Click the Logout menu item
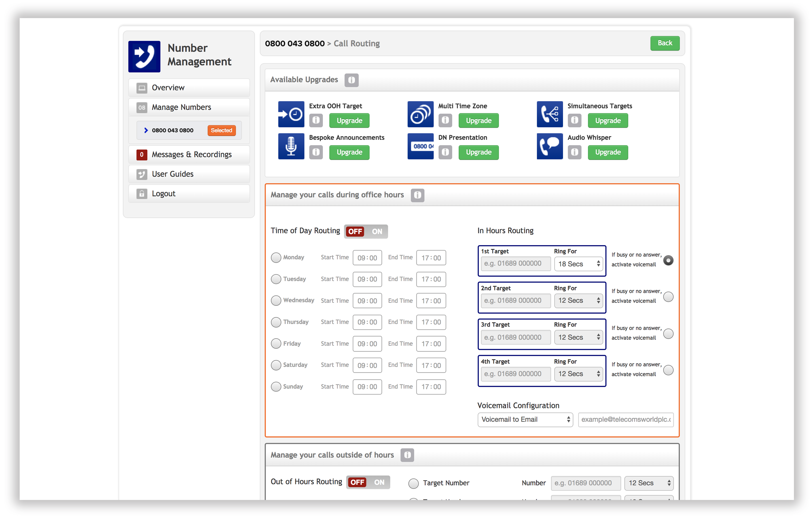Image resolution: width=812 pixels, height=519 pixels. pos(189,194)
